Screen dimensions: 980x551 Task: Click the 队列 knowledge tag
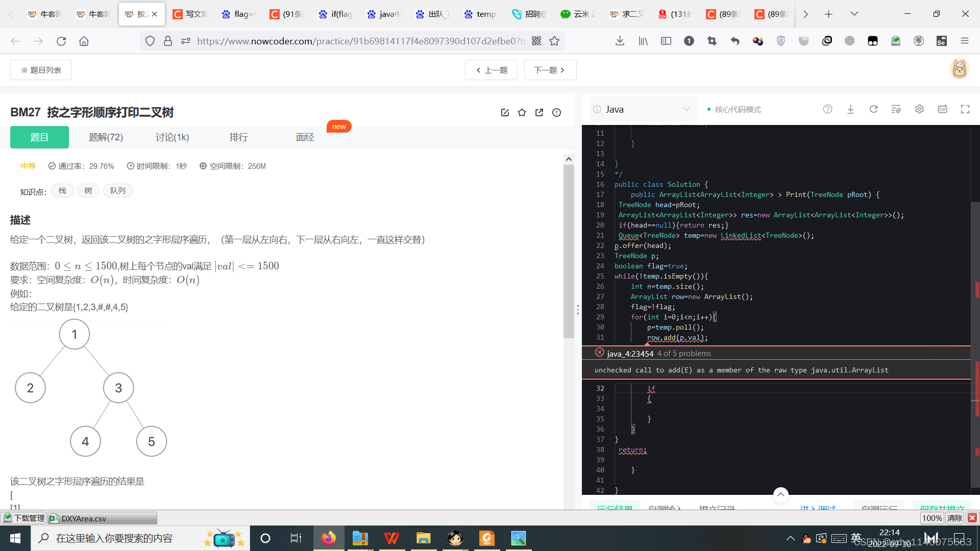click(x=118, y=191)
